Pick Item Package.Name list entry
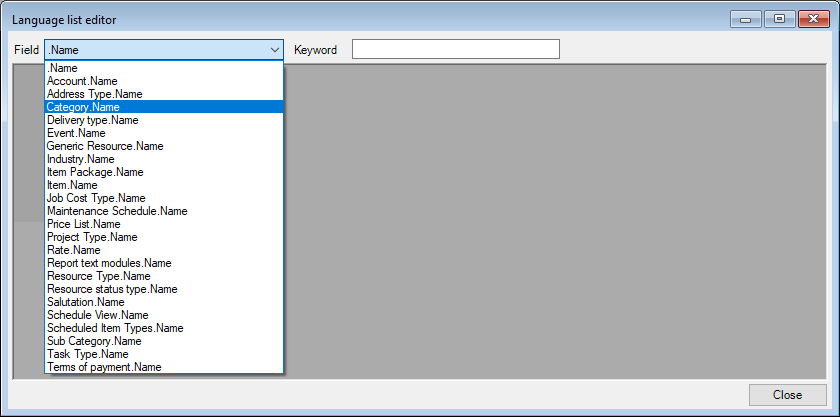The height and width of the screenshot is (417, 840). [x=94, y=172]
